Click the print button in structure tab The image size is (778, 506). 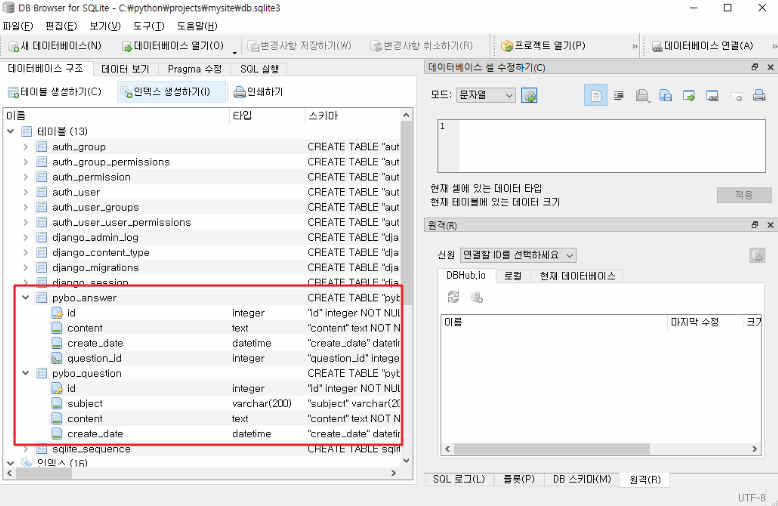[259, 92]
